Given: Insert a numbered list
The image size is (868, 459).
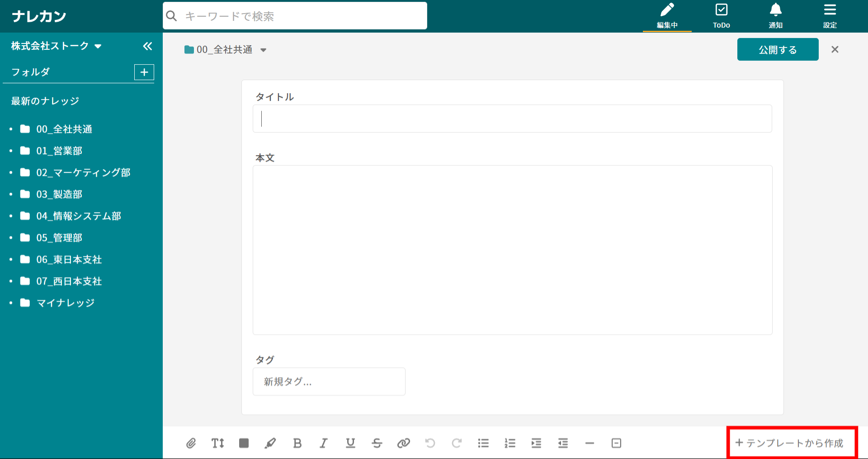Looking at the screenshot, I should point(510,443).
